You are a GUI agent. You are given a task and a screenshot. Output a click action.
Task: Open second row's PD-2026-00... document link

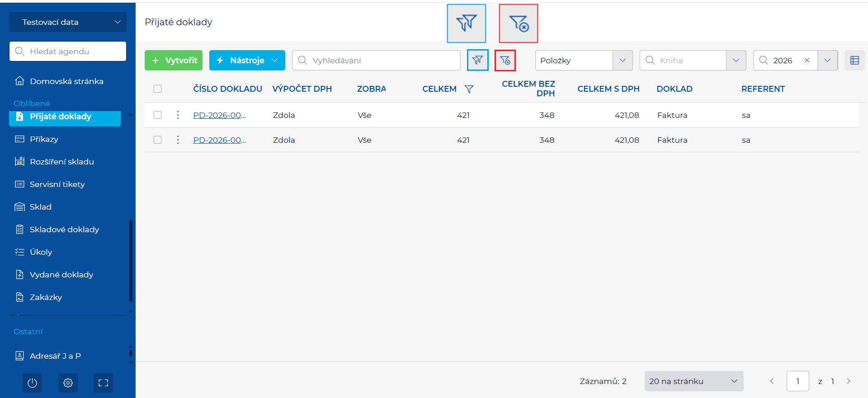pos(220,140)
